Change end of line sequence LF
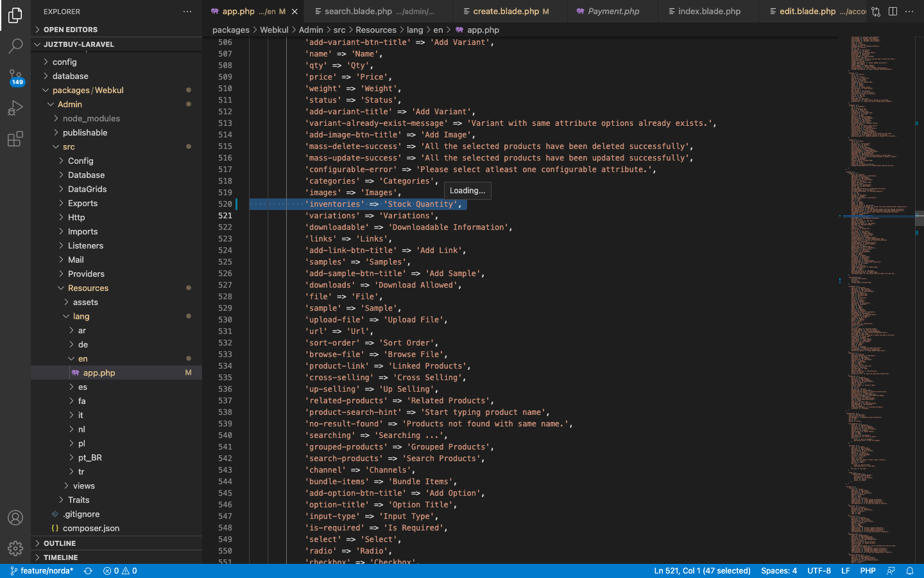 tap(846, 571)
